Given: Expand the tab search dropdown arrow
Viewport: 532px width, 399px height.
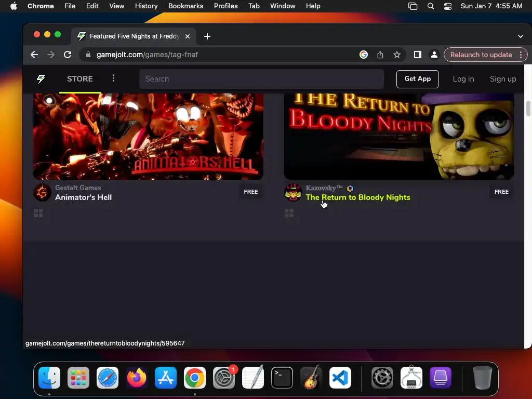Looking at the screenshot, I should 521,36.
